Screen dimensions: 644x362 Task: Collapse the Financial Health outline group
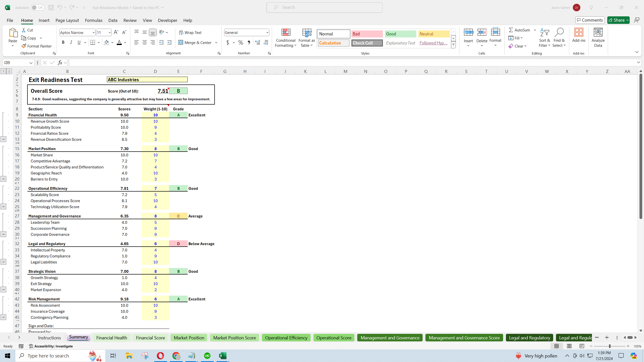3,139
